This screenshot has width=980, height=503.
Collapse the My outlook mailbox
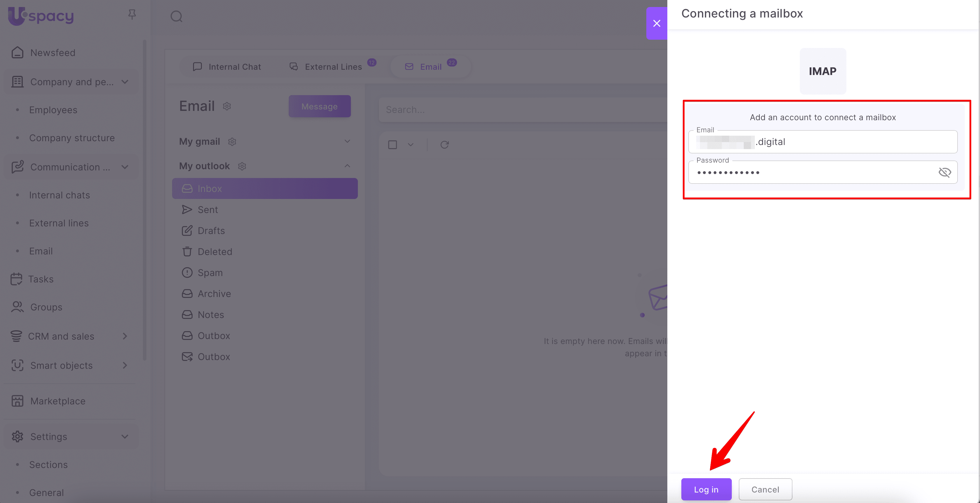347,166
